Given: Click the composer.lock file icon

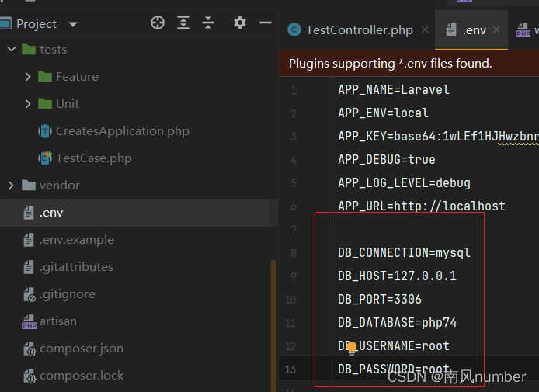Looking at the screenshot, I should coord(30,376).
